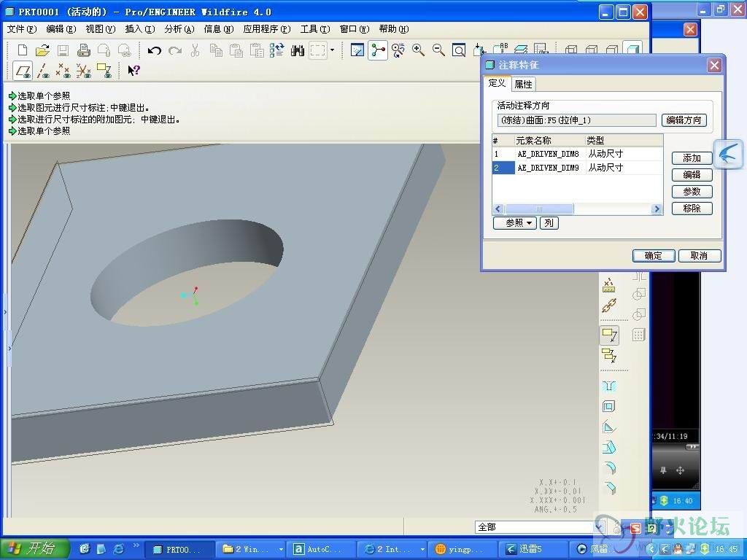The image size is (747, 560).
Task: Undo the last action
Action: click(155, 50)
